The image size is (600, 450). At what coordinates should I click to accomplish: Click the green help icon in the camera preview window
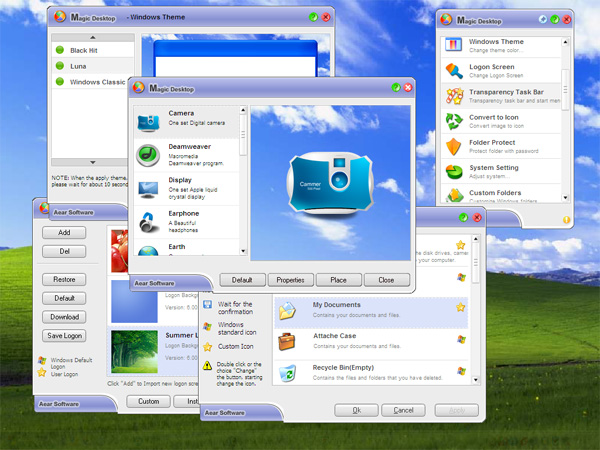(x=396, y=88)
